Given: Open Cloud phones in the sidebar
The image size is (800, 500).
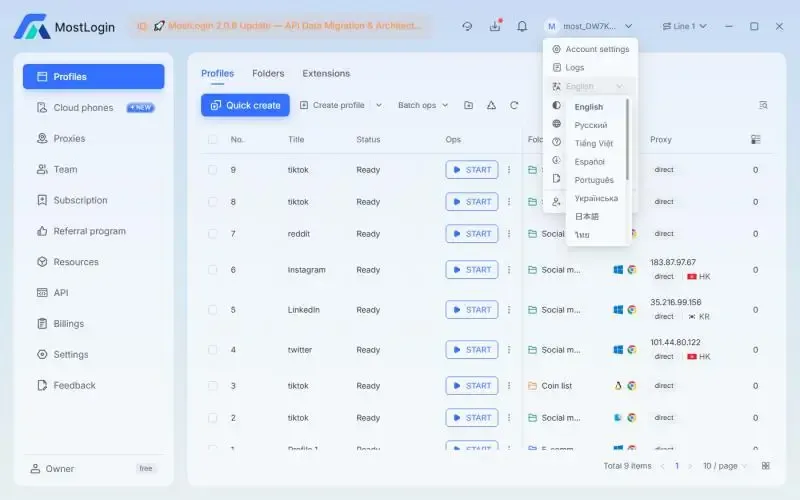Looking at the screenshot, I should tap(83, 108).
